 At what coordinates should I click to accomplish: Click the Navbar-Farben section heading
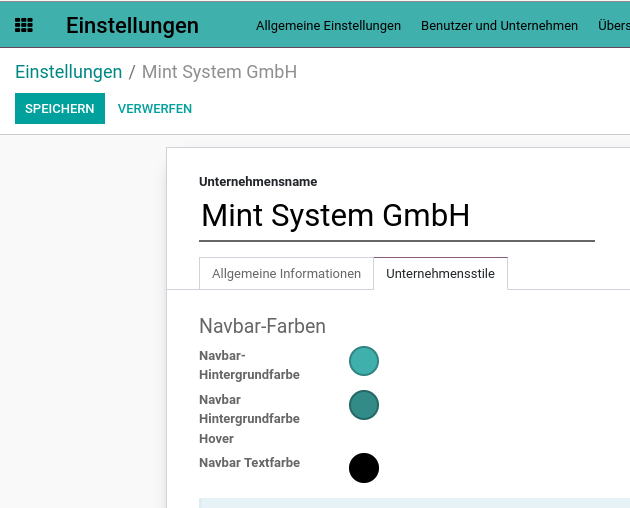click(262, 326)
